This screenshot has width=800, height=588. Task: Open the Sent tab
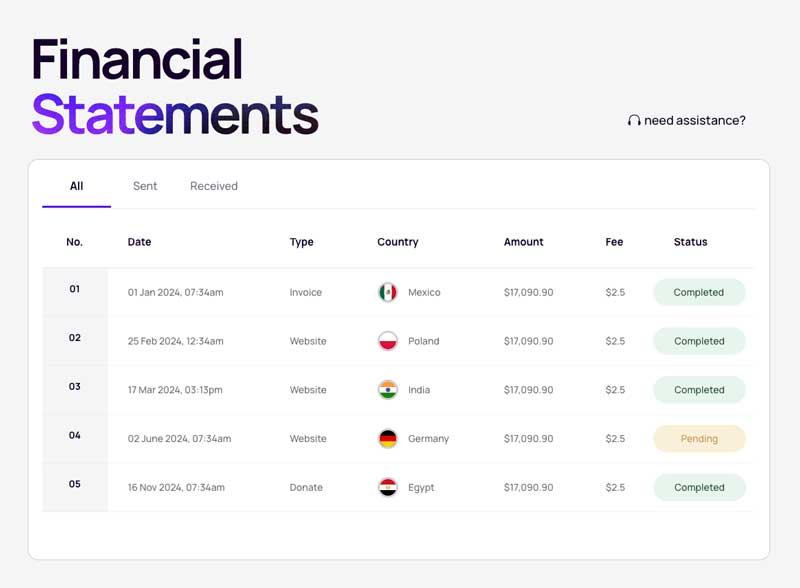[x=145, y=186]
